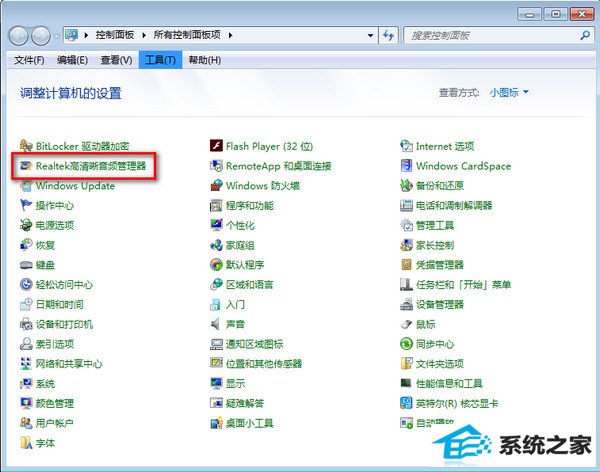
Task: Click the control panel icon in address bar
Action: point(72,35)
